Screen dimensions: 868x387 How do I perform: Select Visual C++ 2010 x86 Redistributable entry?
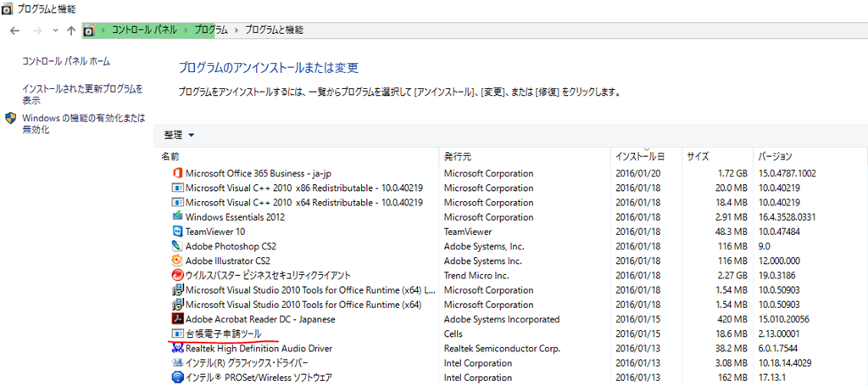(x=304, y=188)
